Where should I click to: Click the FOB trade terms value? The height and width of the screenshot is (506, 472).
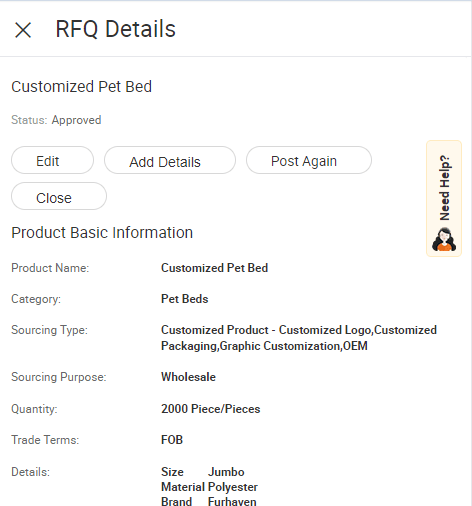coord(172,440)
